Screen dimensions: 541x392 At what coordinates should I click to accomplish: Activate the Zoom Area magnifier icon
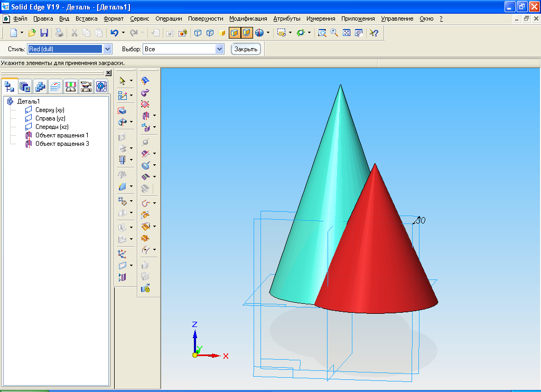click(322, 33)
